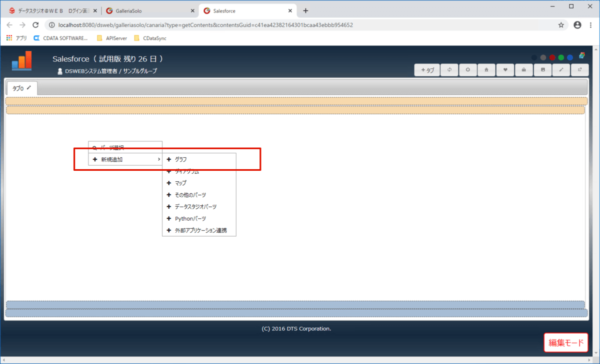Viewport: 600px width, 364px height.
Task: Expand the chevron next to 新規追加
Action: pos(159,159)
